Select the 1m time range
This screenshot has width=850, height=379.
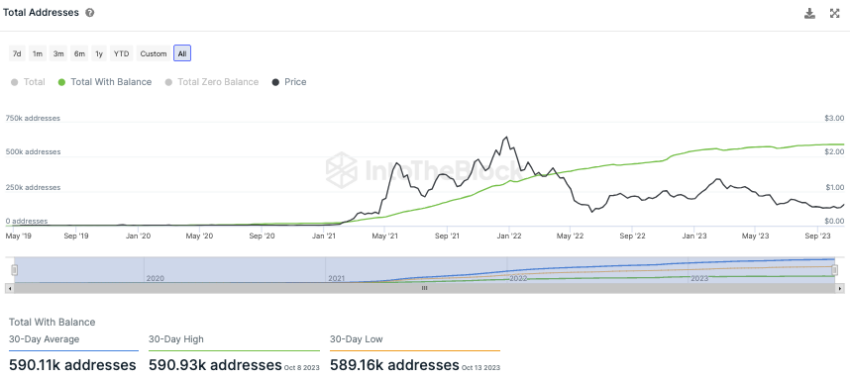37,54
